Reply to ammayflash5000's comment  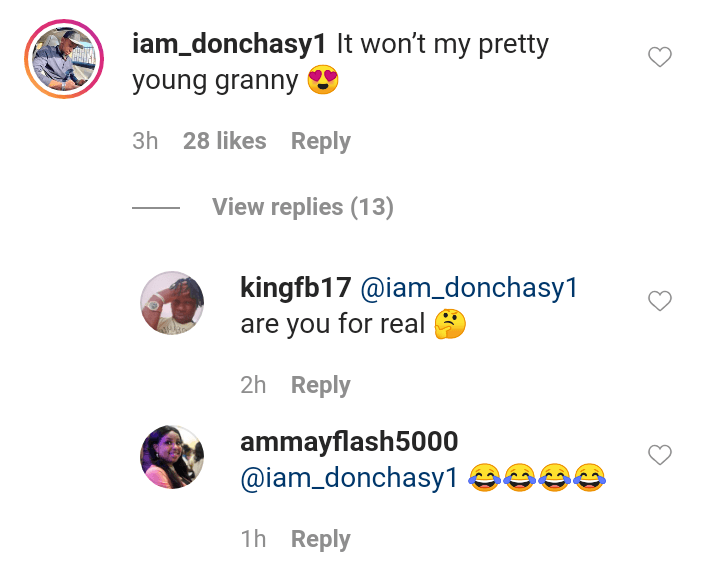[320, 539]
